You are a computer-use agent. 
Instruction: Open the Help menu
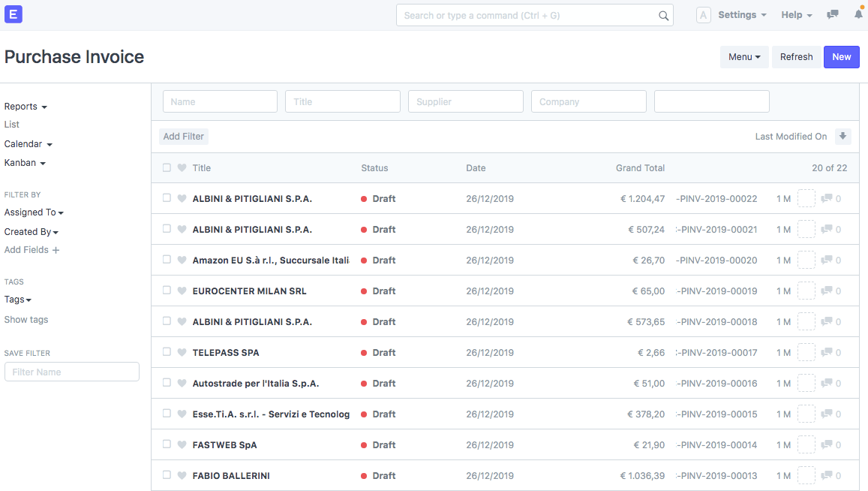pos(796,15)
